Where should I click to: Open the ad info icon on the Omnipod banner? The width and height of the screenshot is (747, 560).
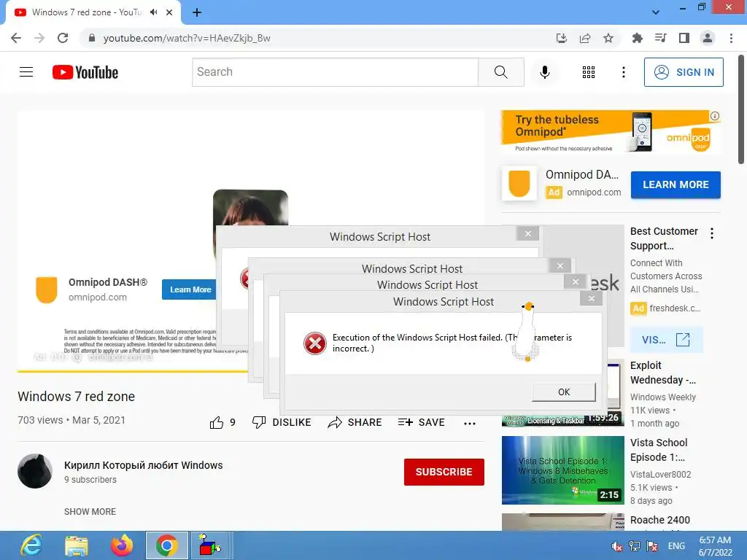tap(715, 116)
